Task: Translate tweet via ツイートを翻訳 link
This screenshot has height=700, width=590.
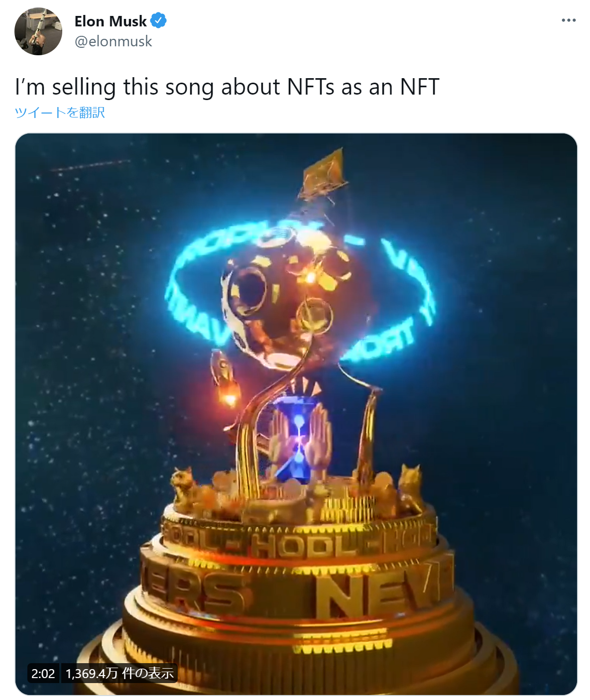Action: click(x=60, y=112)
